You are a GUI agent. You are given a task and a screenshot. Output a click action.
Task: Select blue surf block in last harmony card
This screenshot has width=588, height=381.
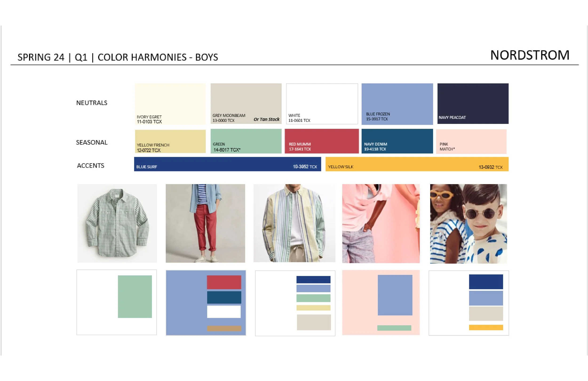coord(486,282)
